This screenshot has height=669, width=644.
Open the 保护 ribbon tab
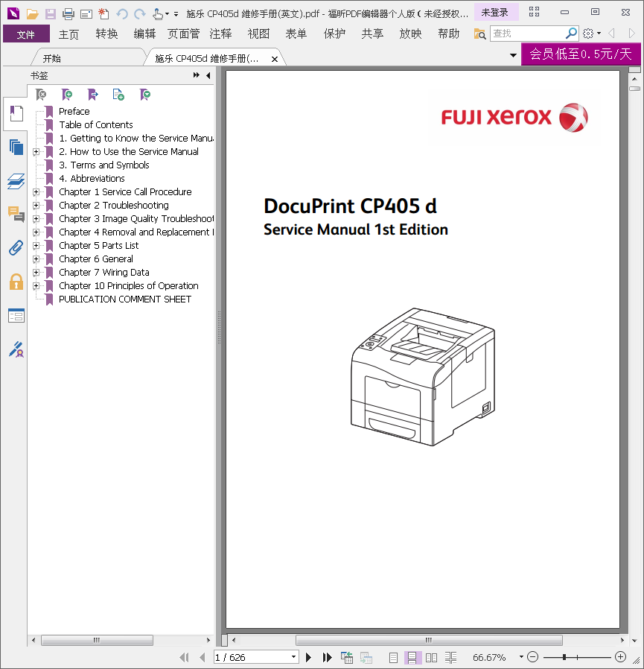pyautogui.click(x=334, y=34)
